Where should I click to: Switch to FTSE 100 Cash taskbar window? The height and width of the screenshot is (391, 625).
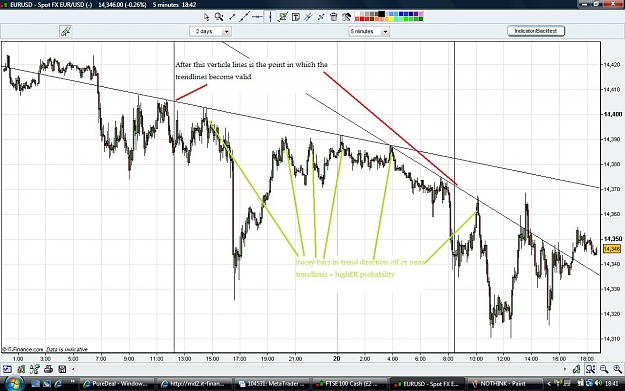point(350,384)
